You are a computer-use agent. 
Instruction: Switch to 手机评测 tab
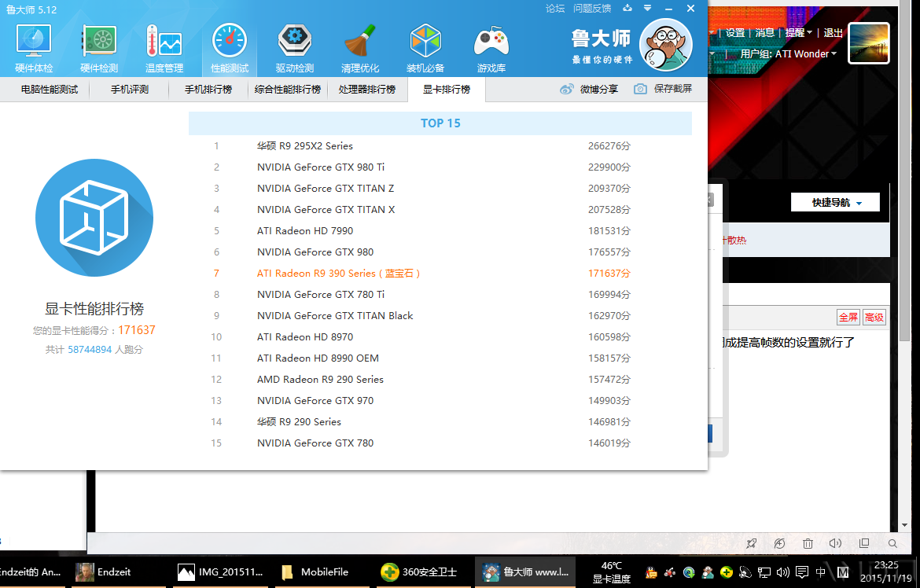tap(130, 89)
